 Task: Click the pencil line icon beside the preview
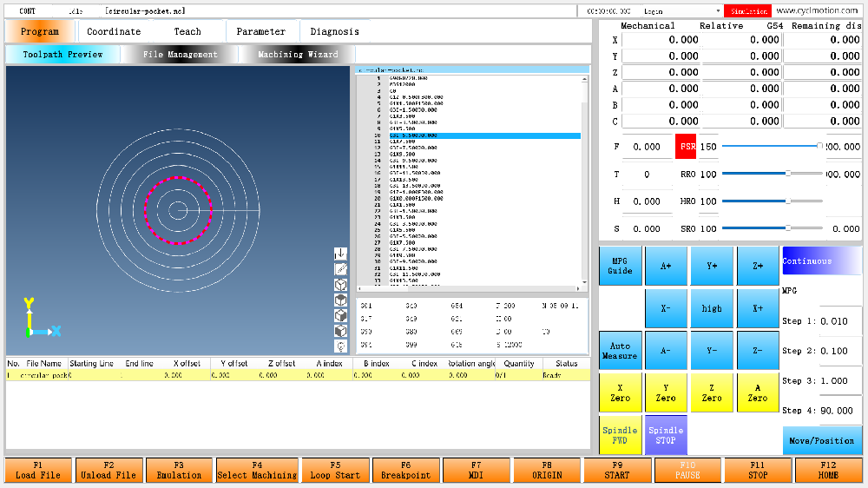tap(340, 269)
